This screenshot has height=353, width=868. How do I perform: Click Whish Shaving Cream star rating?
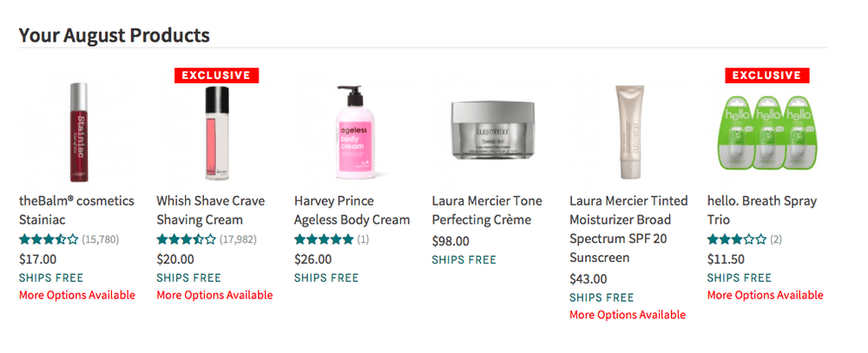tap(186, 239)
